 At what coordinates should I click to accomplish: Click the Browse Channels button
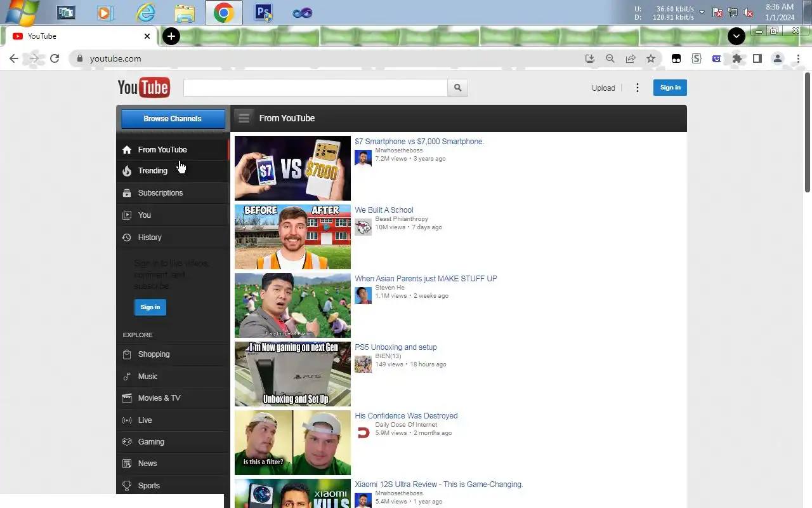click(173, 119)
